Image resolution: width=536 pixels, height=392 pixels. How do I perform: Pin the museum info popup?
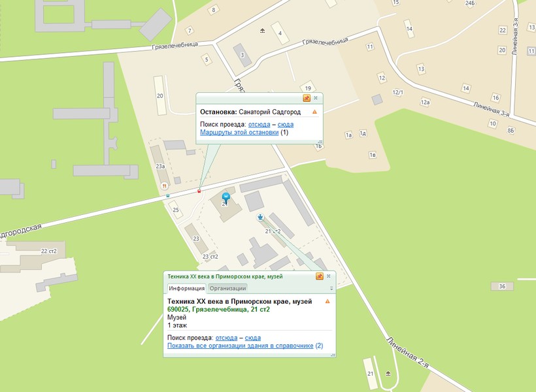pyautogui.click(x=320, y=276)
